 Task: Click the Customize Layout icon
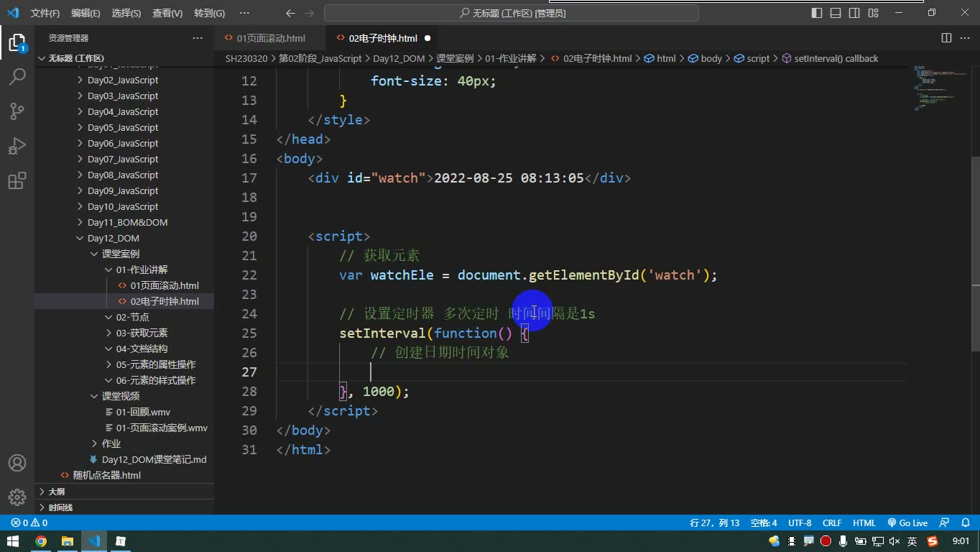click(x=873, y=13)
